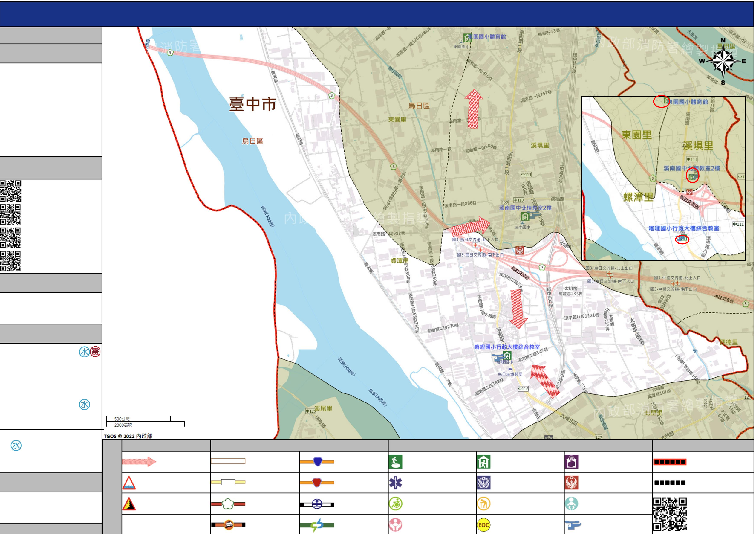Click the 臺中市 map label

[x=252, y=104]
